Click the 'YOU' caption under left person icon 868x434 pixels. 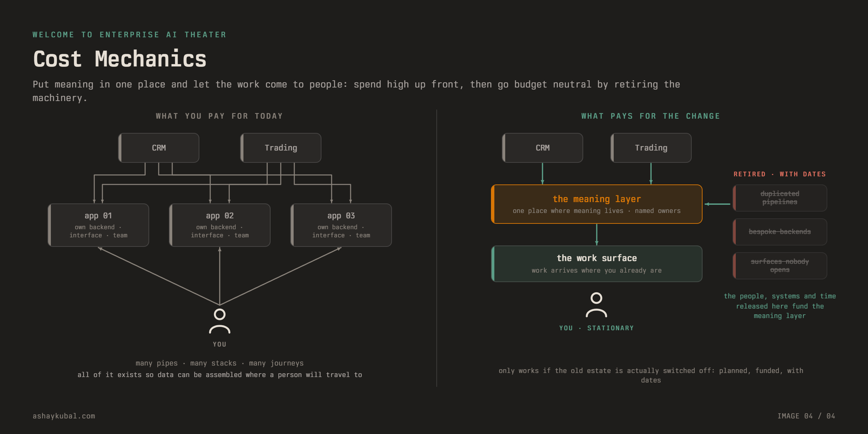pyautogui.click(x=220, y=344)
